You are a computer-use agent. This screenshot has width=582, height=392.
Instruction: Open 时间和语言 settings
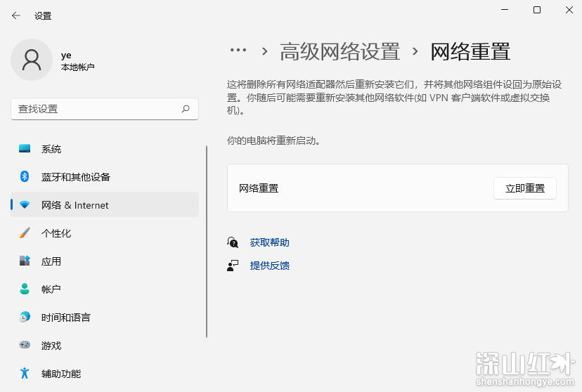(105, 317)
